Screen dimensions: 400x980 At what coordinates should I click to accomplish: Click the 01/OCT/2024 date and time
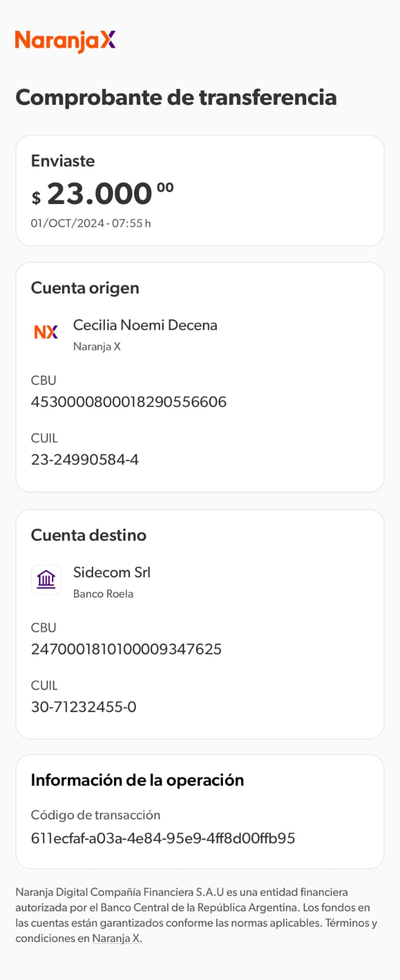pyautogui.click(x=91, y=224)
